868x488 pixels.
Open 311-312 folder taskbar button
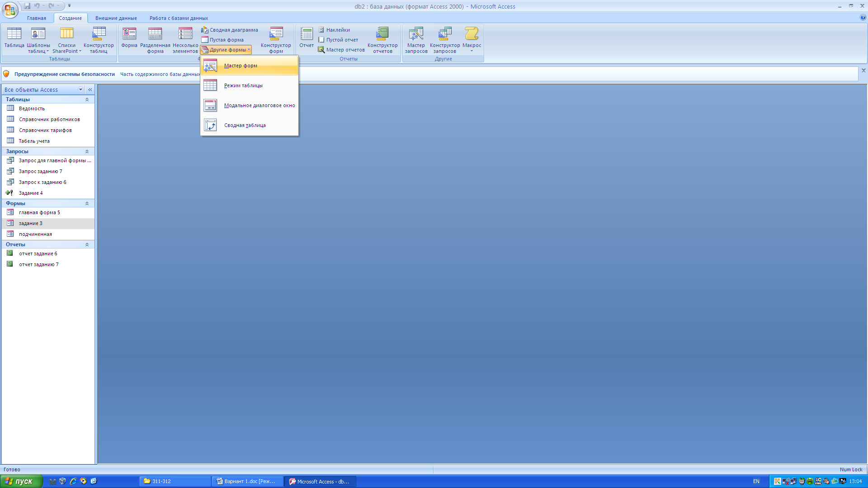pos(175,481)
